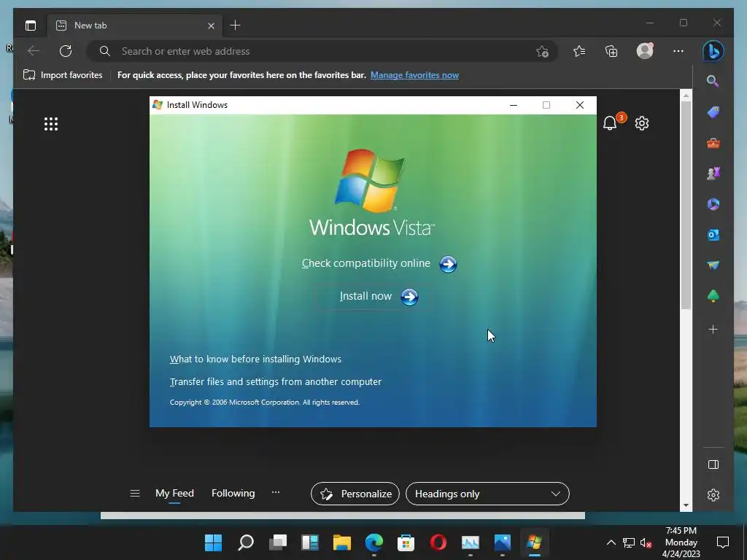Open notification center on taskbar
747x560 pixels.
click(x=723, y=542)
